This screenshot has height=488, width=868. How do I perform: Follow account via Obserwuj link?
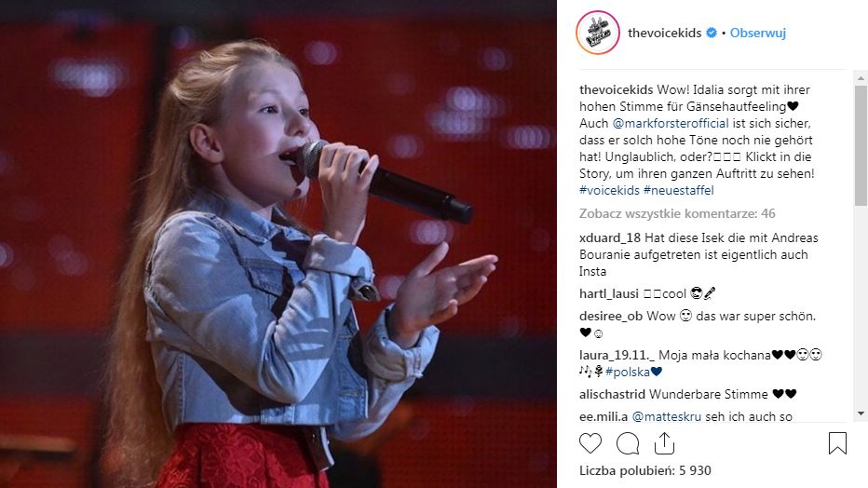pyautogui.click(x=758, y=33)
